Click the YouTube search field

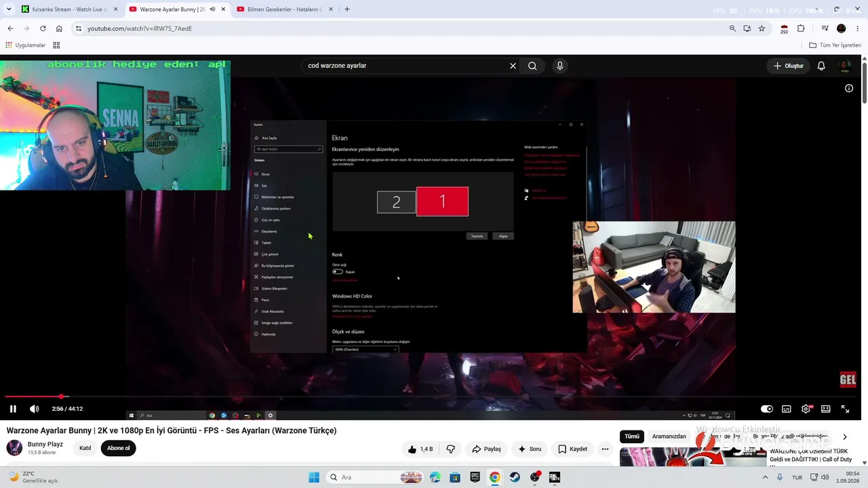tap(406, 66)
